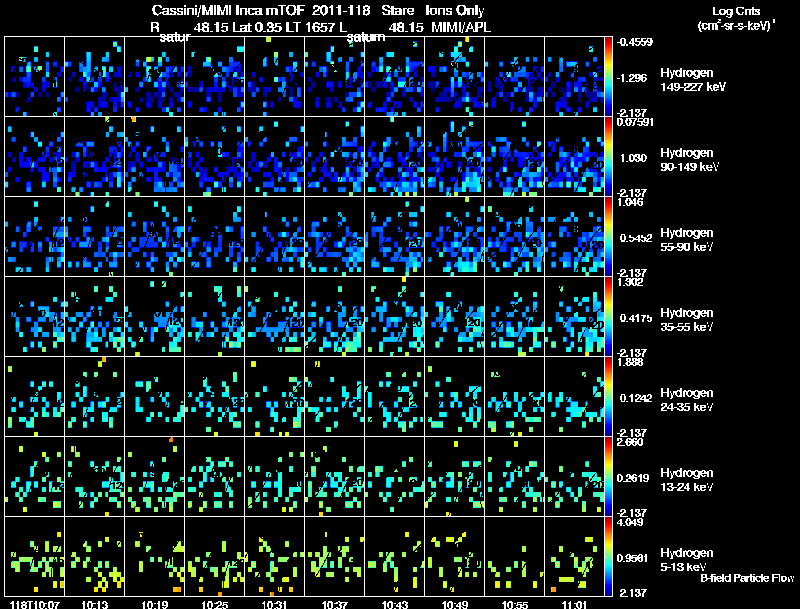Open the 149-227 keV image panel at 10:07
The height and width of the screenshot is (609, 800).
coord(34,77)
